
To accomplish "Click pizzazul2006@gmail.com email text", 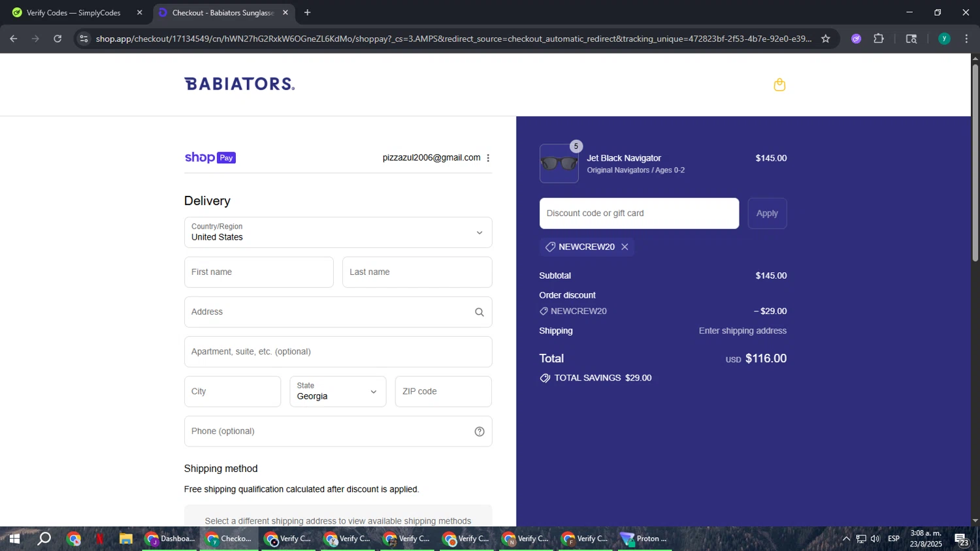I will [x=431, y=158].
